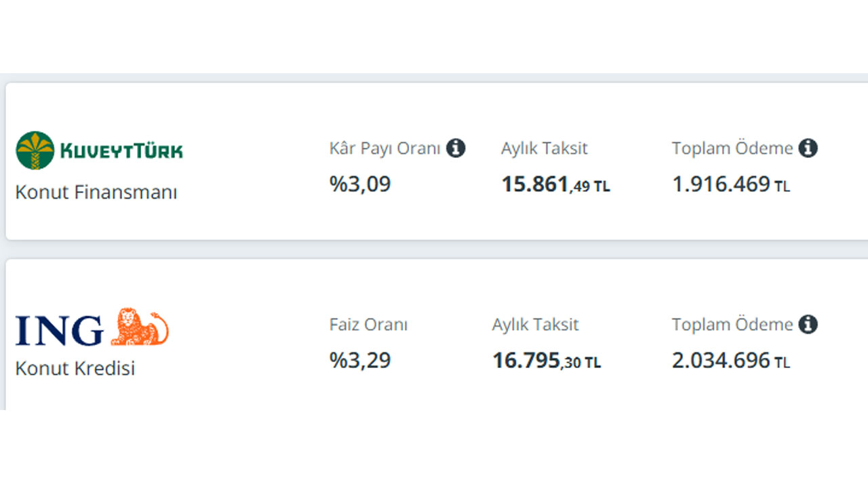Click the ING wordmark text
This screenshot has width=868, height=488.
pyautogui.click(x=60, y=331)
